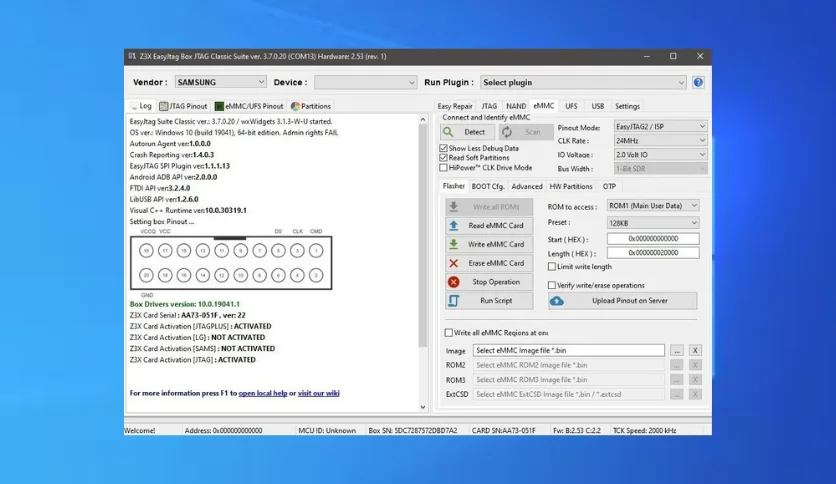Open the Settings tab
Image resolution: width=836 pixels, height=484 pixels.
627,106
